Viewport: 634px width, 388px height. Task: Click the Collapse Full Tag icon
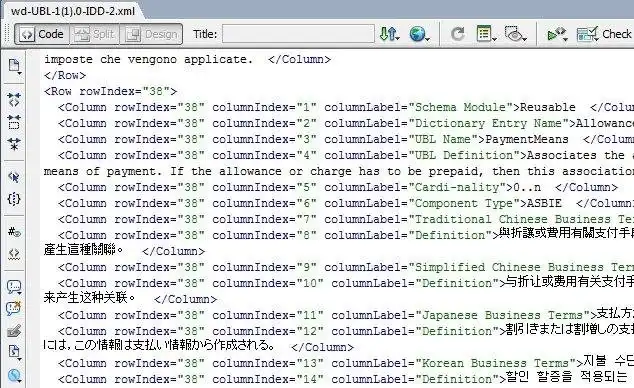tap(14, 99)
